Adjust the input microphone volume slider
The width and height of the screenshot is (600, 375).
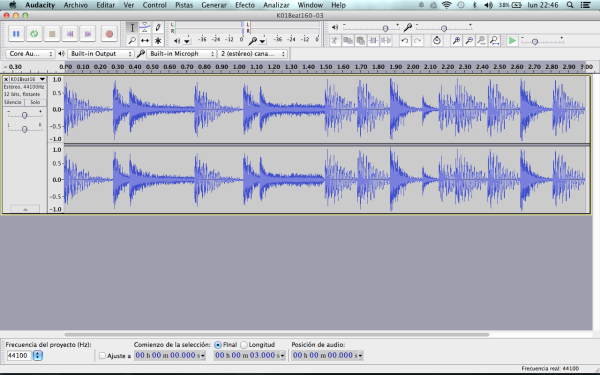pos(444,28)
